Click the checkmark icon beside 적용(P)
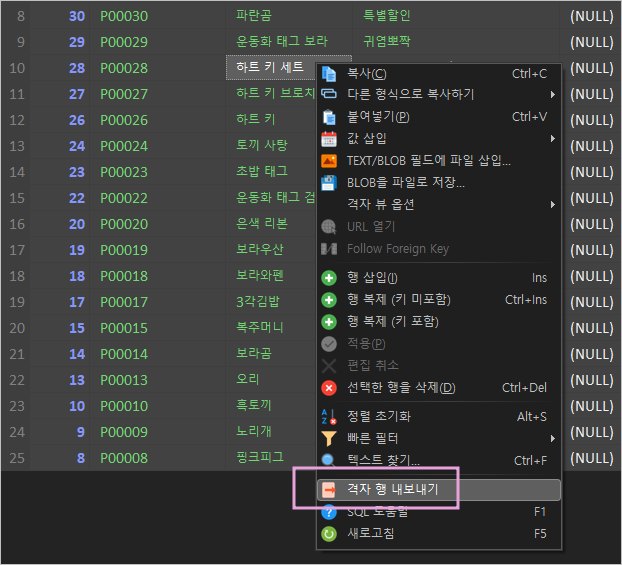 click(x=329, y=344)
